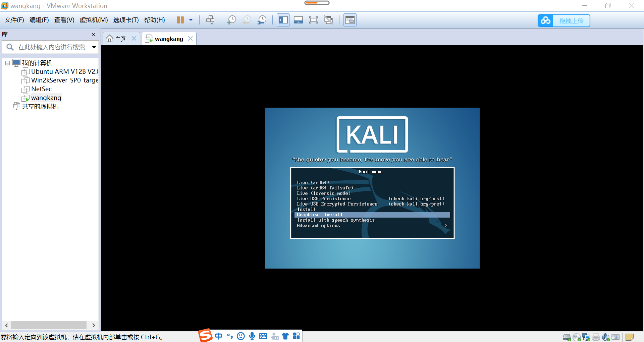Viewport: 644px width, 342px height.
Task: Click the camera device status icon at bottom right
Action: tap(615, 337)
